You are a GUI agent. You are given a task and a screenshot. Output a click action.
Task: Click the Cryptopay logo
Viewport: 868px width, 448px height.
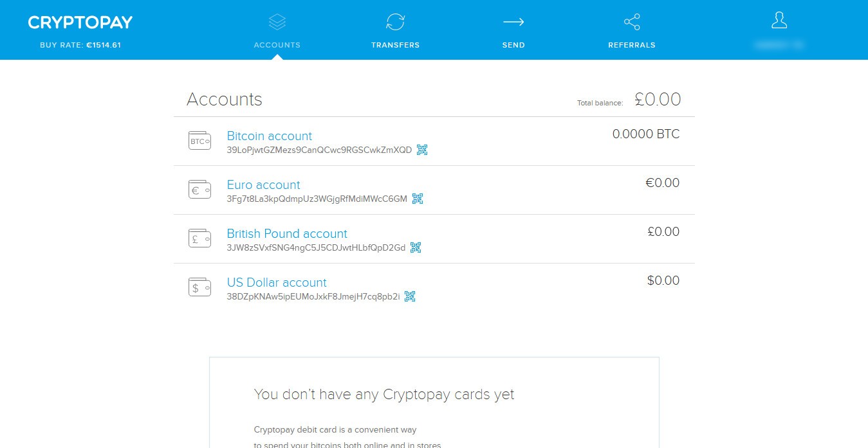pos(79,22)
